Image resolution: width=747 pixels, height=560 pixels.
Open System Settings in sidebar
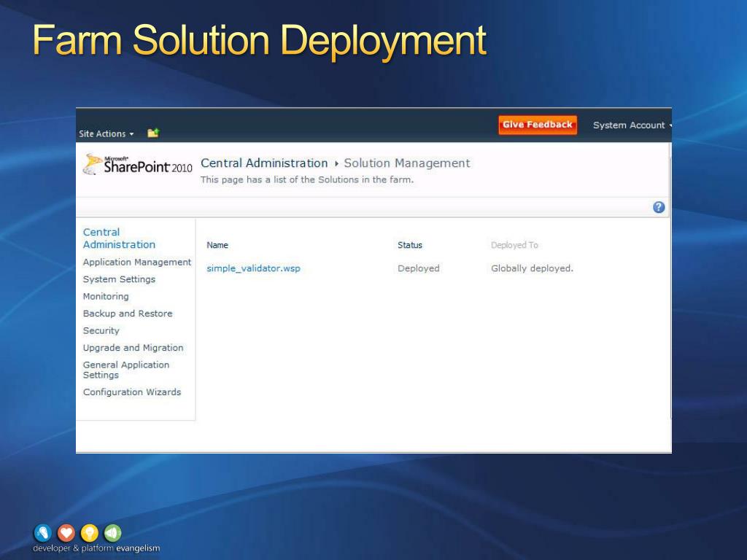click(x=119, y=279)
